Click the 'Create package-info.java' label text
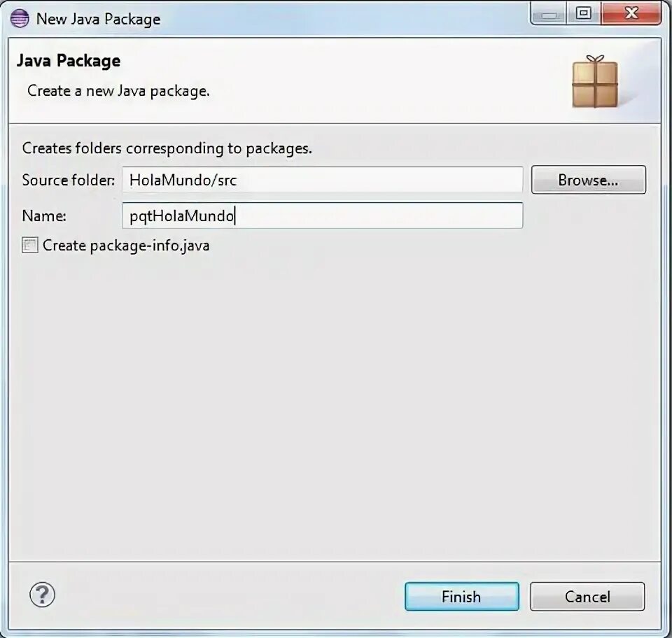672x638 pixels. tap(126, 246)
